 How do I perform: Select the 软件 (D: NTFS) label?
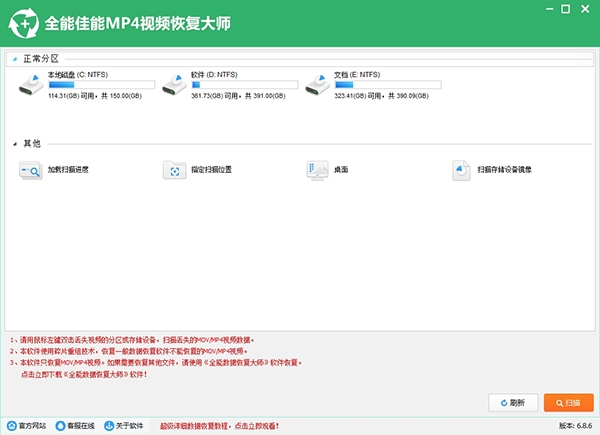click(214, 75)
